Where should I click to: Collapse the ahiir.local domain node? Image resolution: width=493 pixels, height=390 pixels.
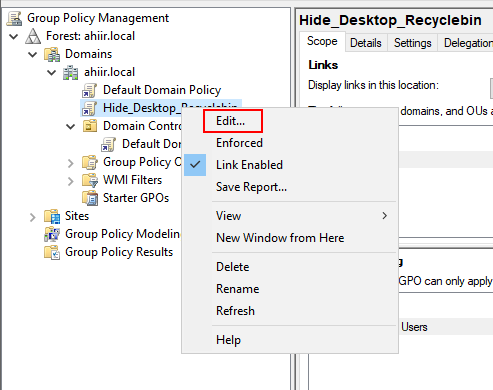click(52, 72)
